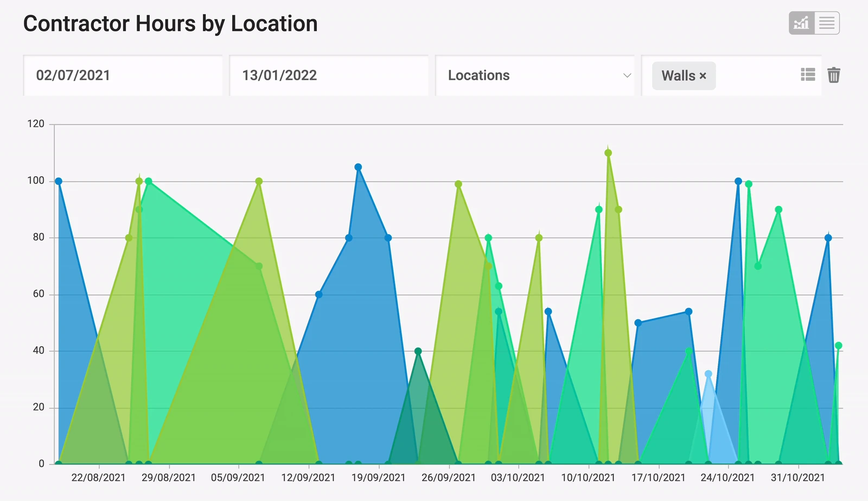This screenshot has height=501, width=868.
Task: Click the 12/09/2021 axis date label
Action: pos(308,478)
